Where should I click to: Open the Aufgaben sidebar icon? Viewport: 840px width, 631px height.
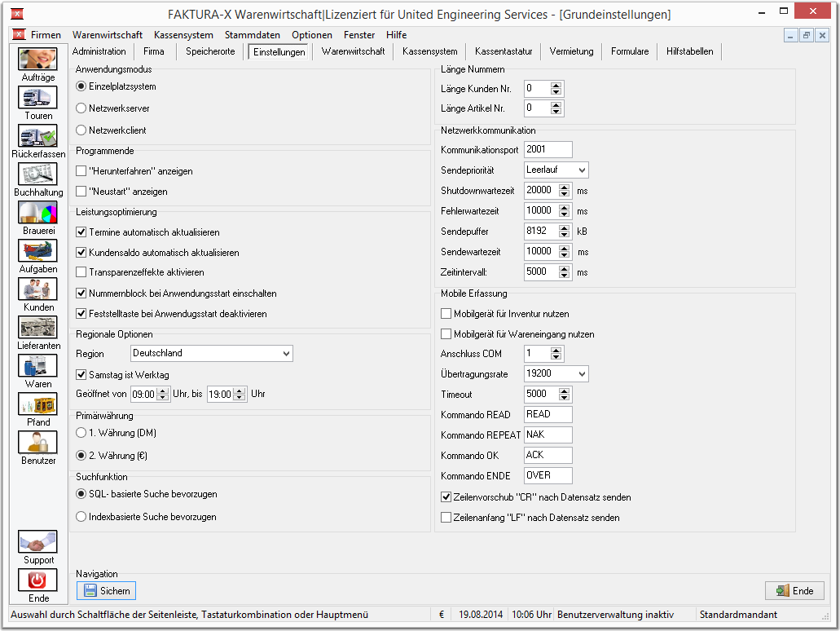click(37, 250)
